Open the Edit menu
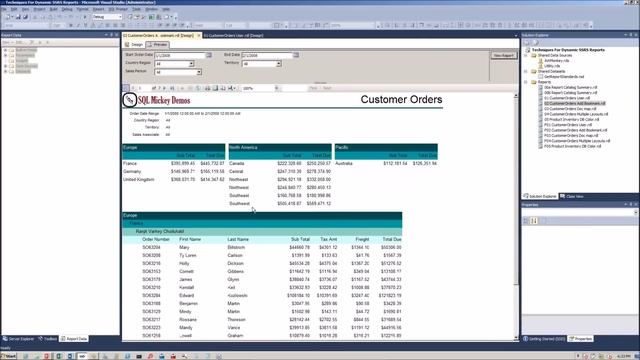 (x=14, y=9)
